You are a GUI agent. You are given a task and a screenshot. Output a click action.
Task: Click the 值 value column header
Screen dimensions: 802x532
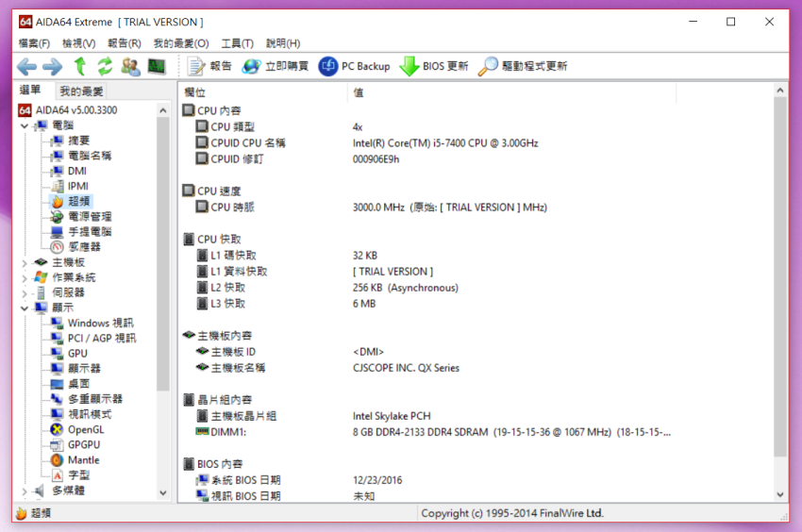point(512,92)
